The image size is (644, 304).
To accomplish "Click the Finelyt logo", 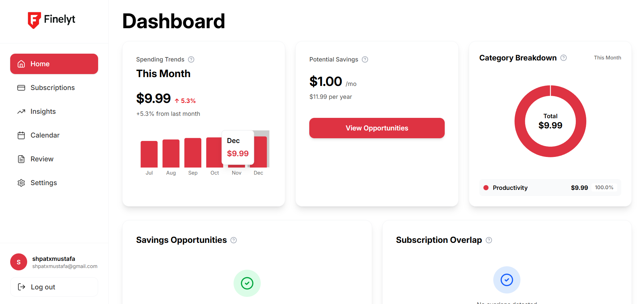I will pyautogui.click(x=51, y=20).
